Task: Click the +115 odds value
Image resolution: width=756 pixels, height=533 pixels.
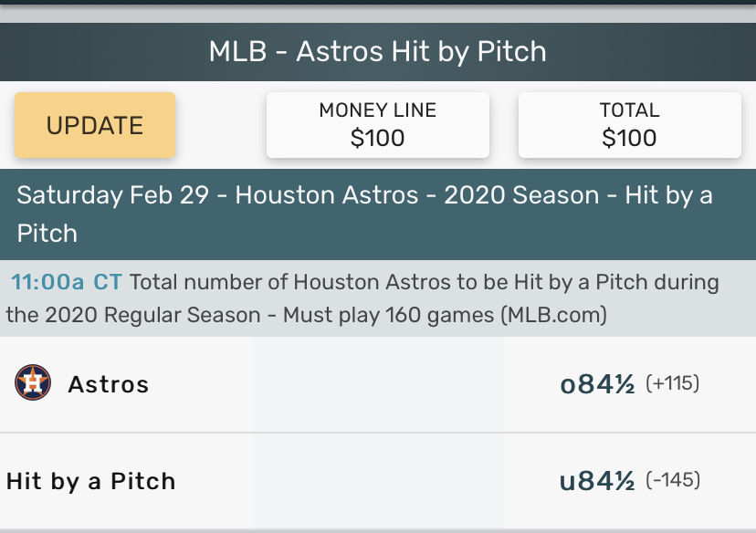Action: click(x=673, y=383)
